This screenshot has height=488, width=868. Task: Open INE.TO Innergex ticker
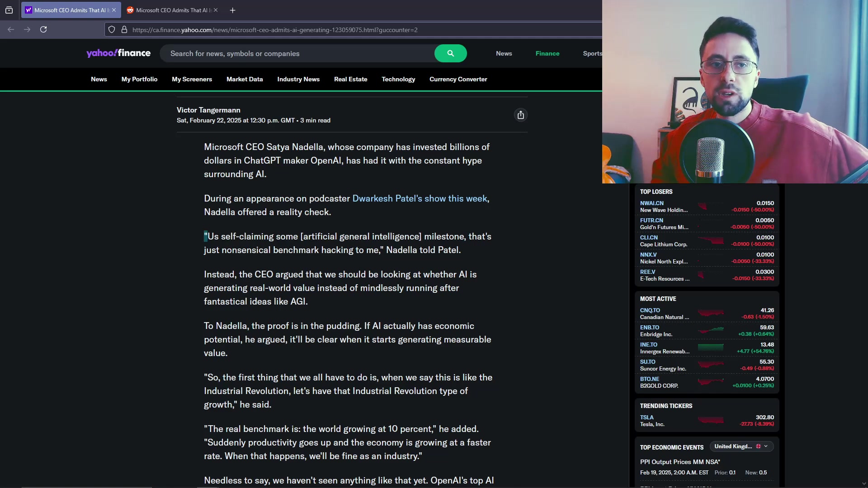(648, 345)
